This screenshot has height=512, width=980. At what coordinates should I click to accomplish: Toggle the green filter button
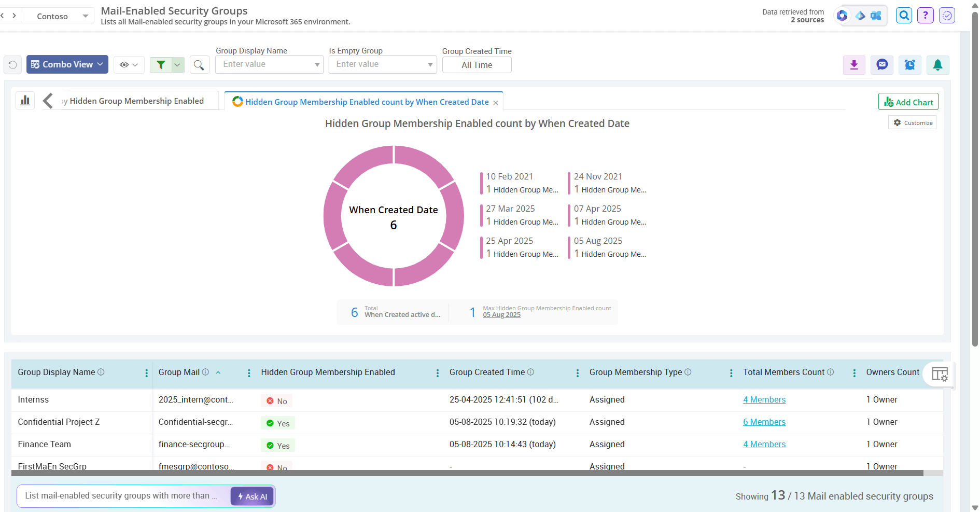[x=161, y=65]
